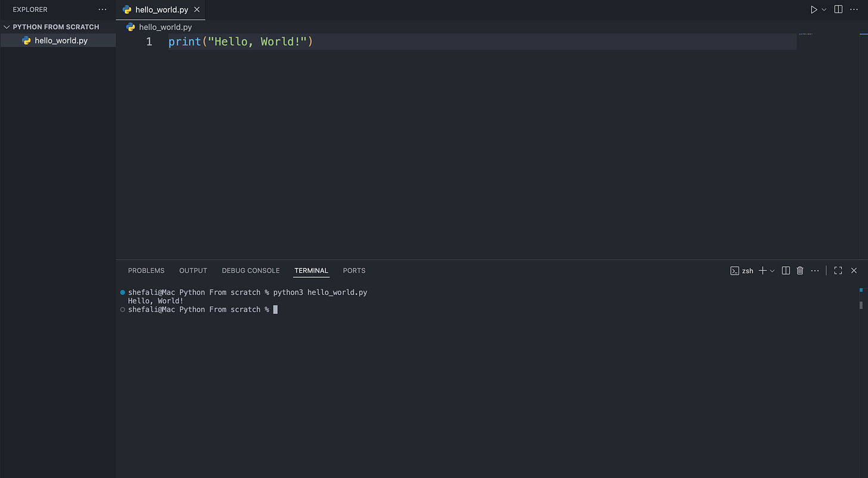
Task: Focus the terminal prompt cursor
Action: pos(275,309)
